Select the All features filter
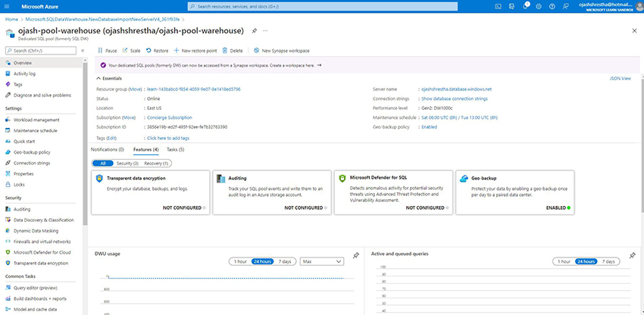 (103, 164)
